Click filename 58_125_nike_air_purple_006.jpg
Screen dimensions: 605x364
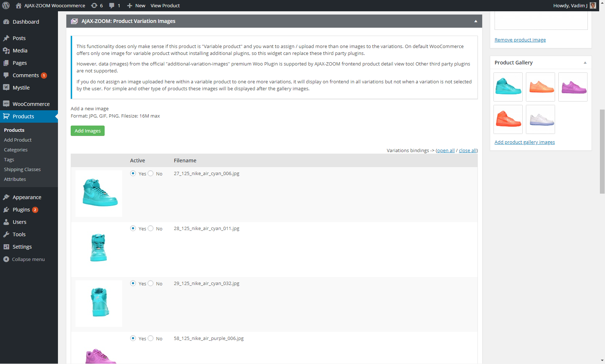click(209, 339)
